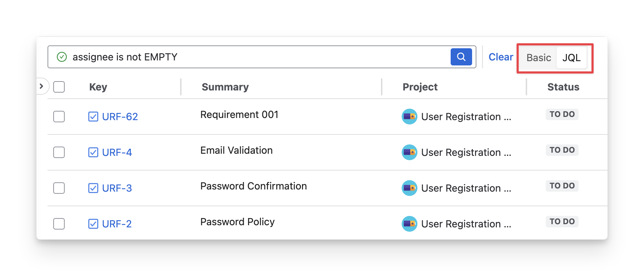
Task: Sort by the Summary column header
Action: 225,87
